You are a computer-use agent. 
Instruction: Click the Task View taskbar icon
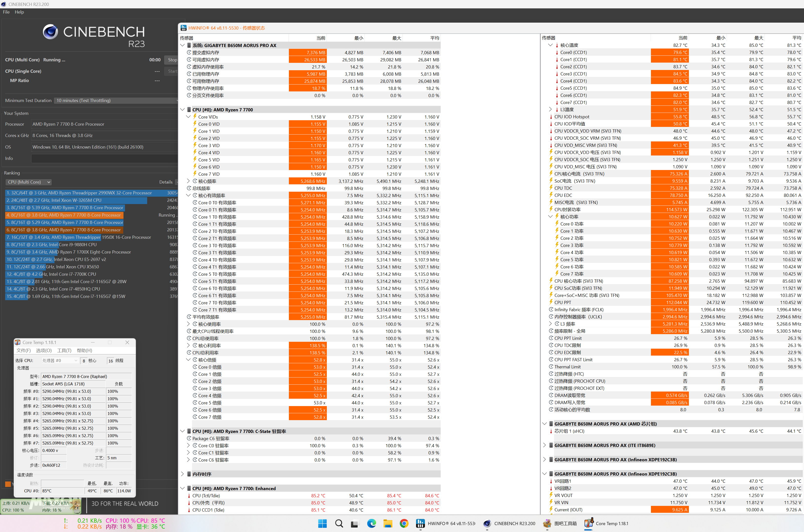pyautogui.click(x=355, y=524)
